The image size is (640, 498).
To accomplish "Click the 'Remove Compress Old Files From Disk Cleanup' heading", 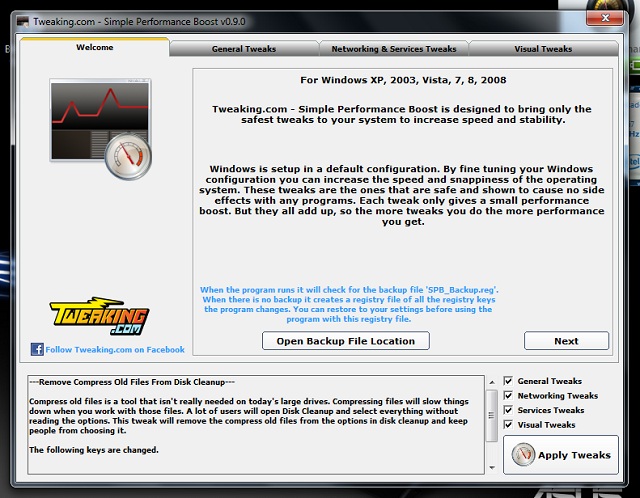I will pyautogui.click(x=132, y=382).
